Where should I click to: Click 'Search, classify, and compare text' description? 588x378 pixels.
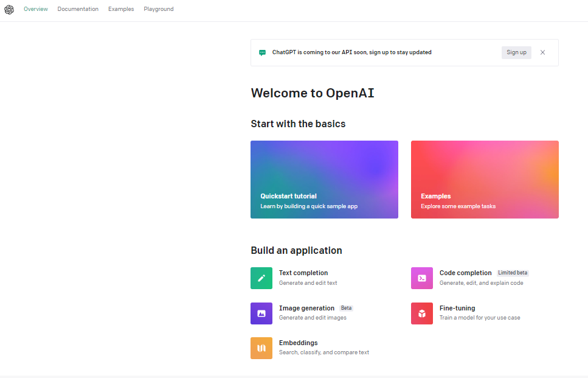tap(324, 352)
